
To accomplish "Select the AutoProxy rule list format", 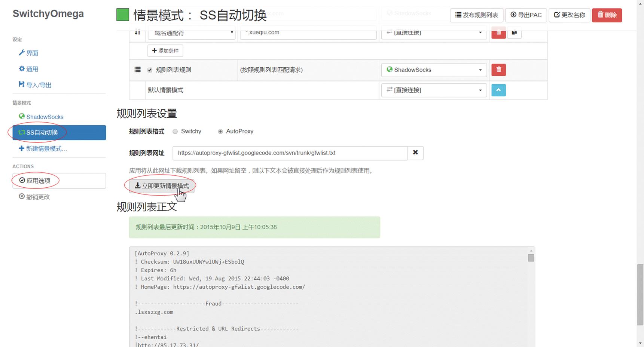I will (220, 131).
